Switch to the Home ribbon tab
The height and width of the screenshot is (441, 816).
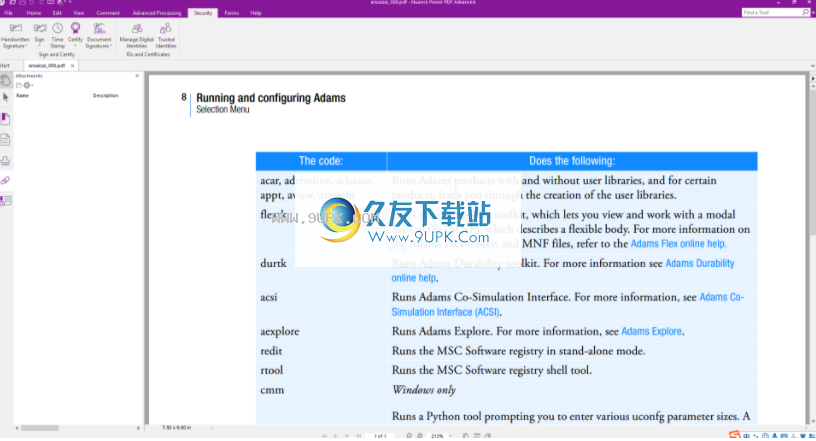coord(34,13)
